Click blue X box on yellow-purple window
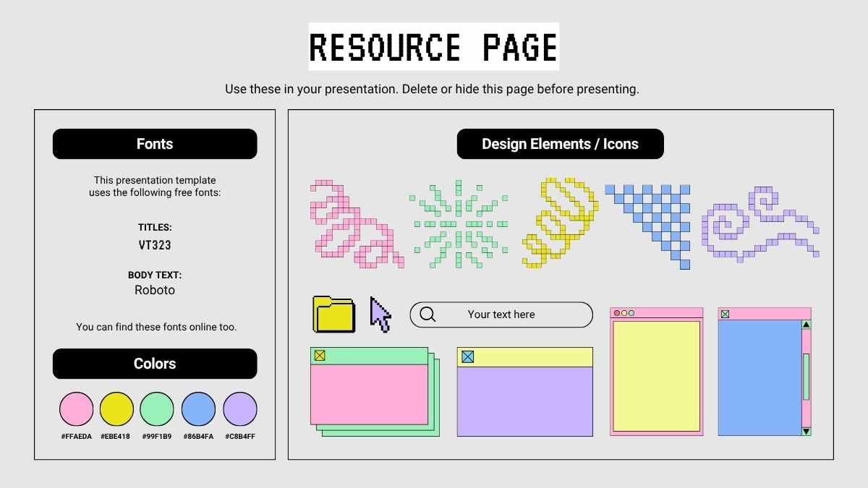 point(467,356)
